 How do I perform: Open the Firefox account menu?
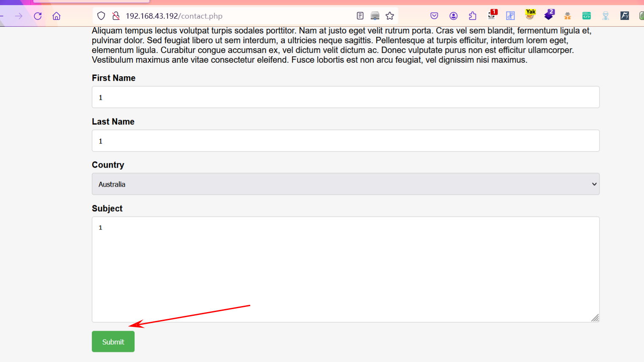[x=454, y=16]
